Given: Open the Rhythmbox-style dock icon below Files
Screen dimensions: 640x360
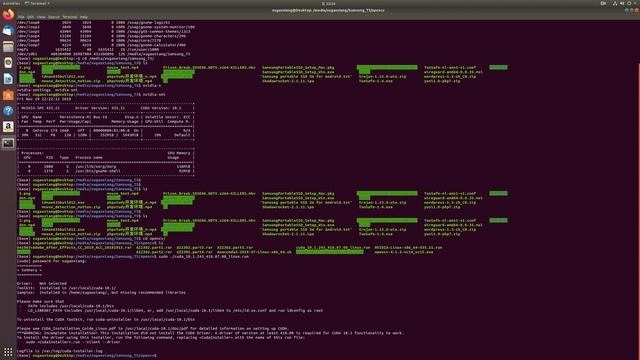Looking at the screenshot, I should 8,62.
